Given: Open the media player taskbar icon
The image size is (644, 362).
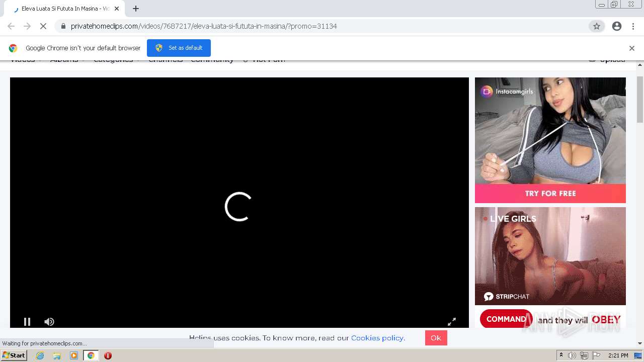Looking at the screenshot, I should point(74,355).
